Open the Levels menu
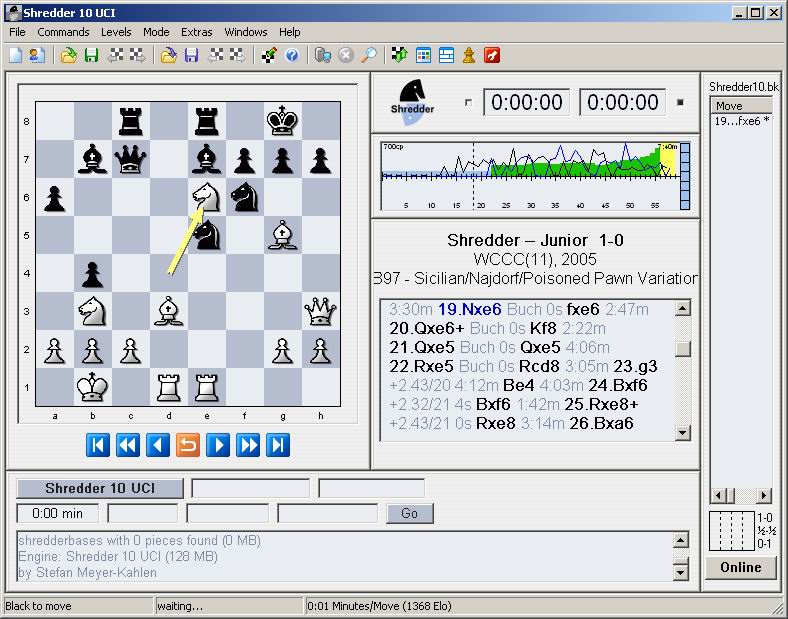The image size is (788, 619). [x=116, y=32]
